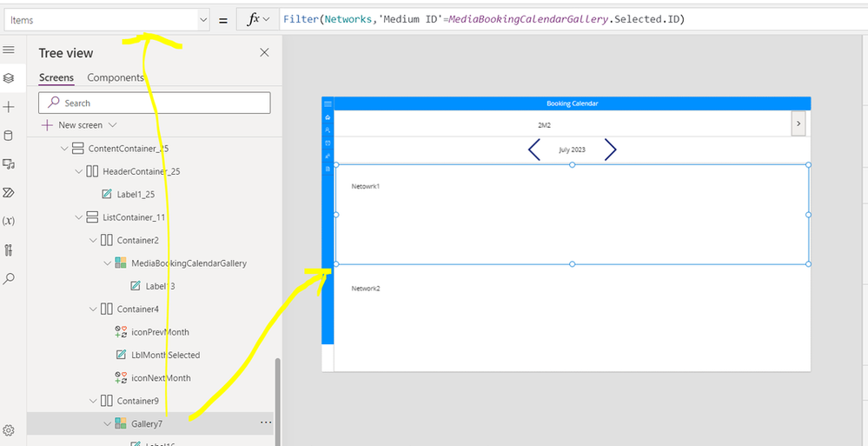Screen dimensions: 868x446
Task: Collapse Container4 node
Action: point(93,309)
